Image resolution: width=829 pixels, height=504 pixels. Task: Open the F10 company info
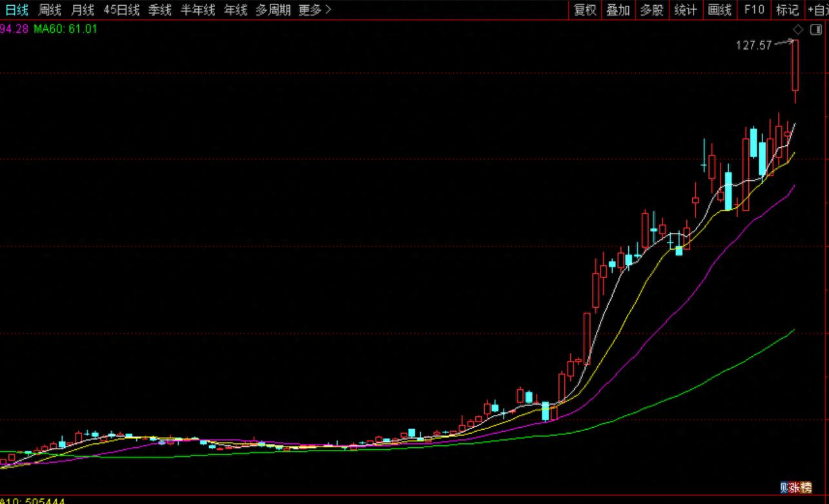tap(753, 10)
